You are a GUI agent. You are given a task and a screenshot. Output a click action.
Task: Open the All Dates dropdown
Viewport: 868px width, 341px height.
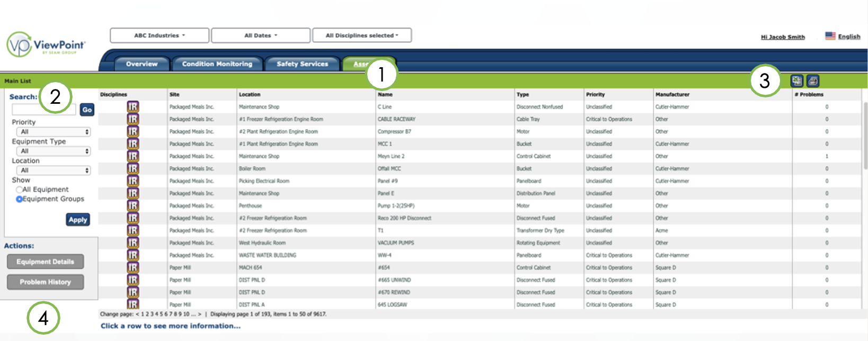[x=261, y=35]
